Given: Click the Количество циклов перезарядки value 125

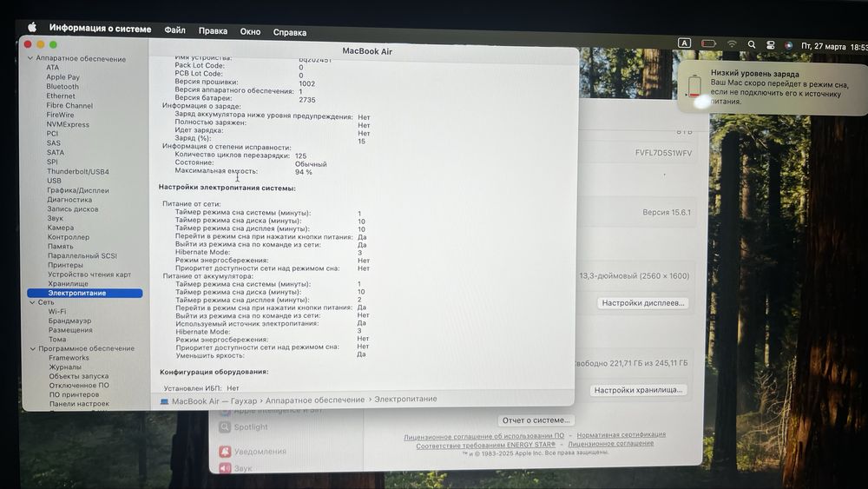Looking at the screenshot, I should 300,156.
